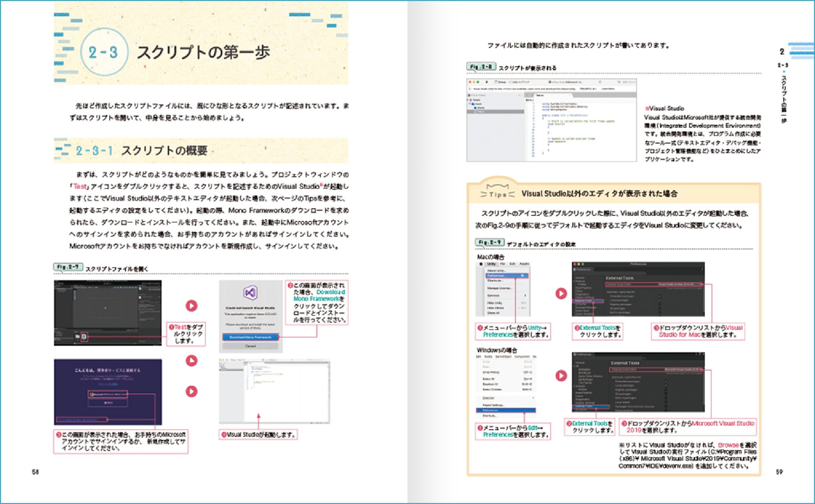Click the outlined link at the sign-in screen's bottom
Image resolution: width=815 pixels, height=504 pixels.
(x=82, y=419)
